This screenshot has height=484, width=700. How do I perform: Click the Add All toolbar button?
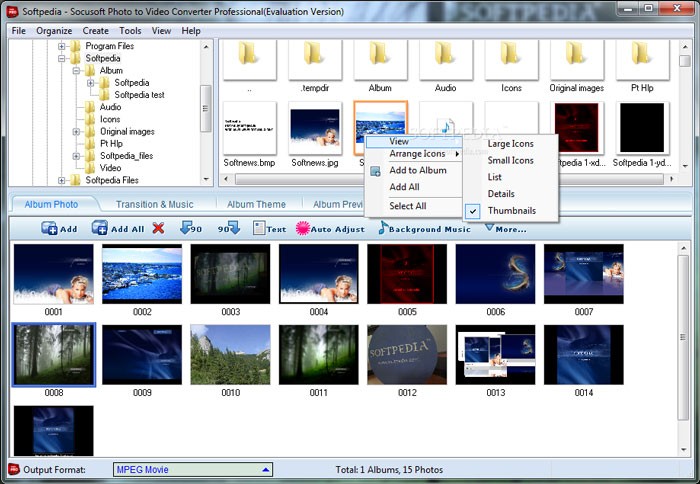point(118,228)
